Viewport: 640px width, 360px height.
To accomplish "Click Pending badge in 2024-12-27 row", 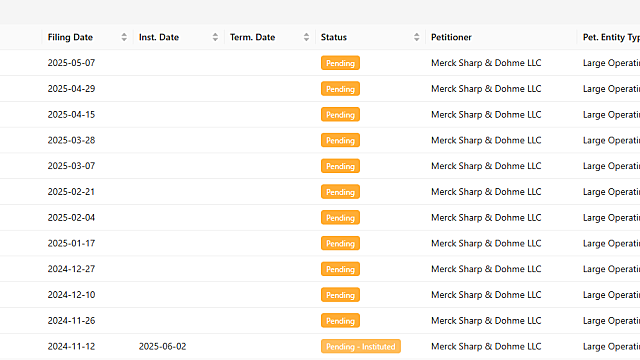I will (x=340, y=269).
